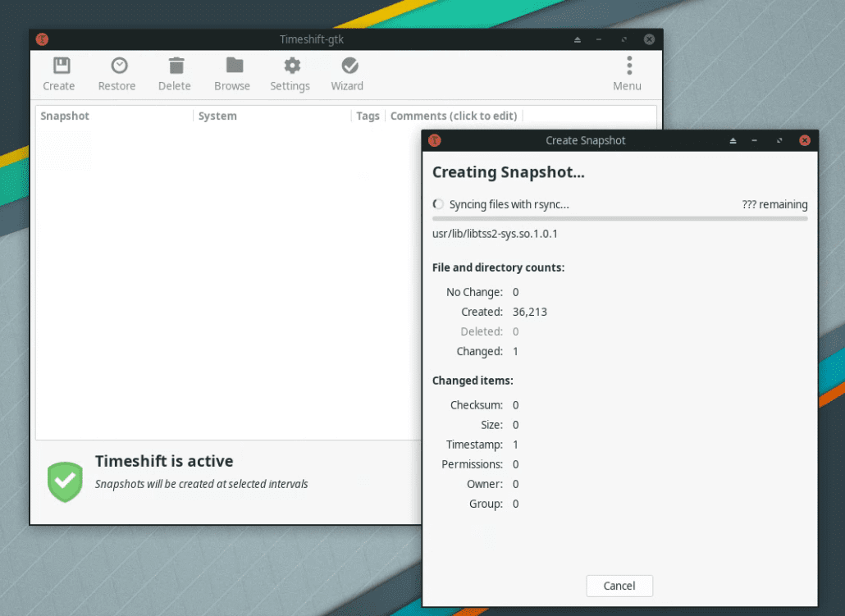Click the Timeshift-gtk title bar app icon
845x616 pixels.
click(42, 39)
